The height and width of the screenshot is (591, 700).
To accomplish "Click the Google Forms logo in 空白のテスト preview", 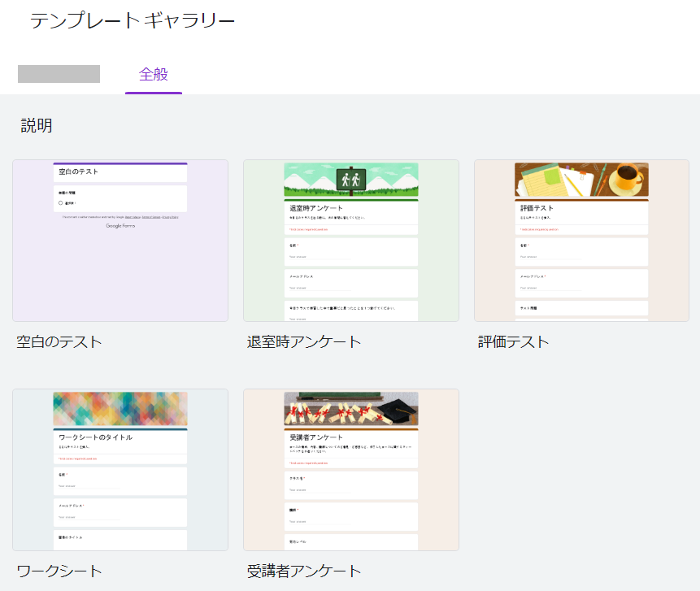I will click(x=120, y=225).
